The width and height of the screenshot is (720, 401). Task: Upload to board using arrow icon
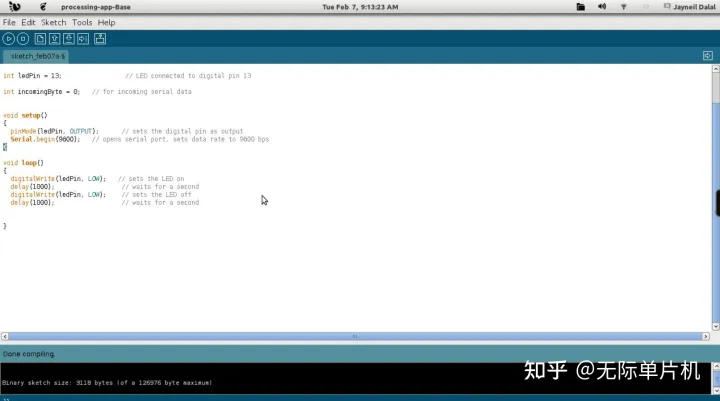pos(83,39)
